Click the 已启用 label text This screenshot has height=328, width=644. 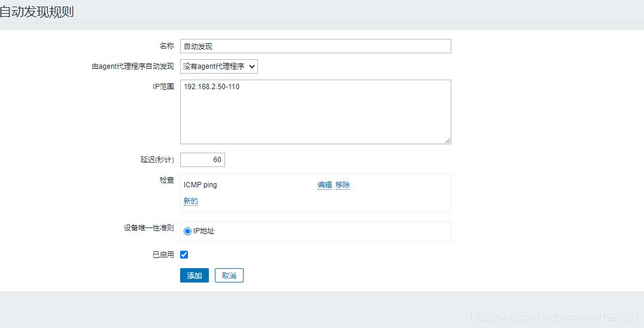pyautogui.click(x=163, y=254)
